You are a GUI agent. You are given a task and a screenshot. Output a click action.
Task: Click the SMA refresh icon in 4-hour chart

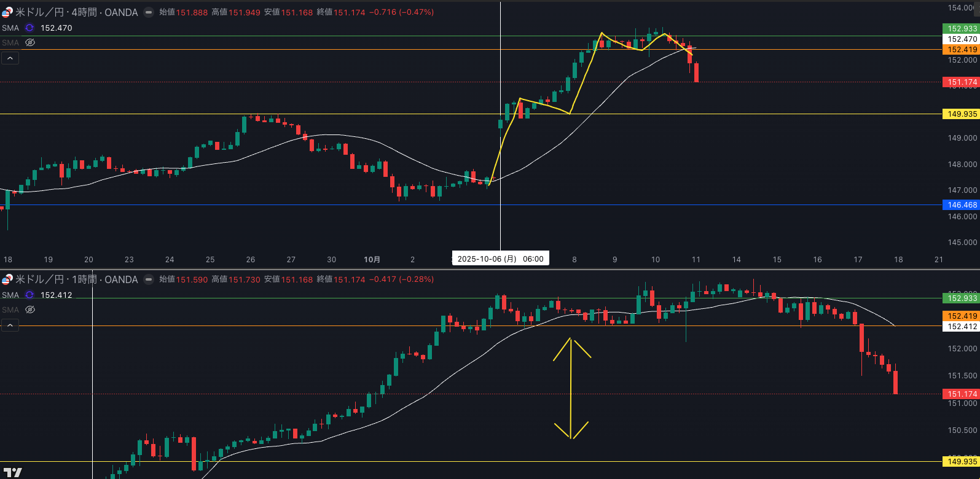[x=29, y=28]
